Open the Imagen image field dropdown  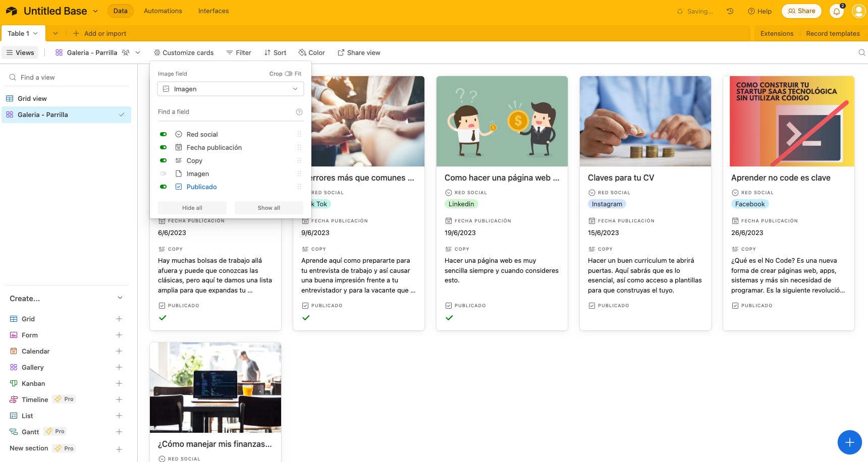(x=231, y=89)
